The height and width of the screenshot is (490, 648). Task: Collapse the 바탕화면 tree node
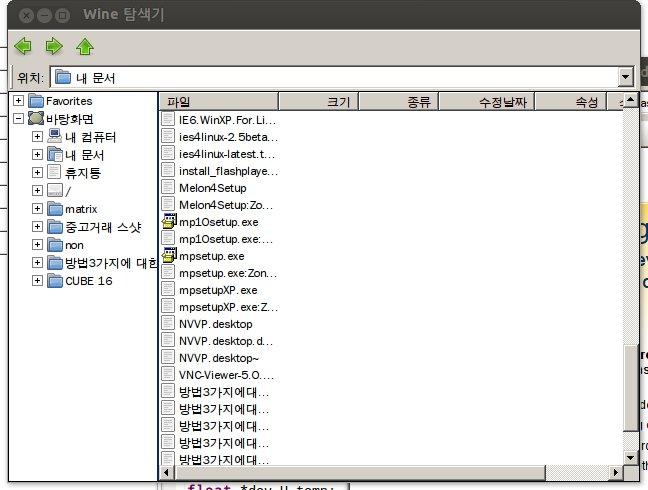click(18, 119)
